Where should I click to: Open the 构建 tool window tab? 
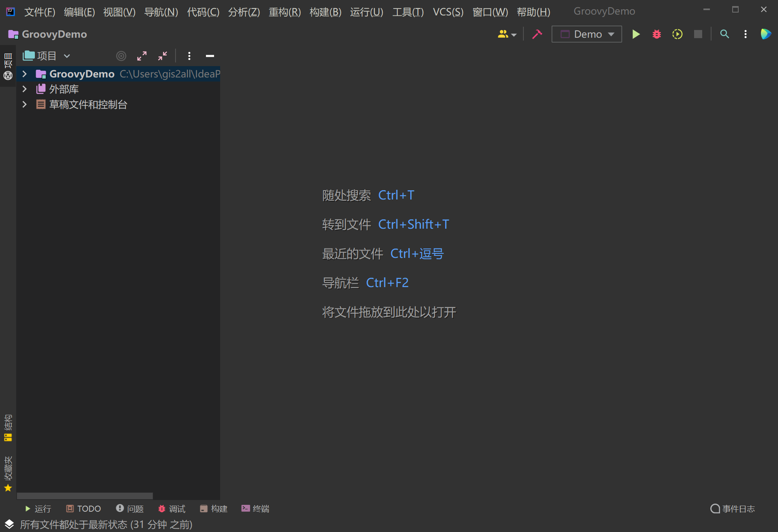point(214,508)
